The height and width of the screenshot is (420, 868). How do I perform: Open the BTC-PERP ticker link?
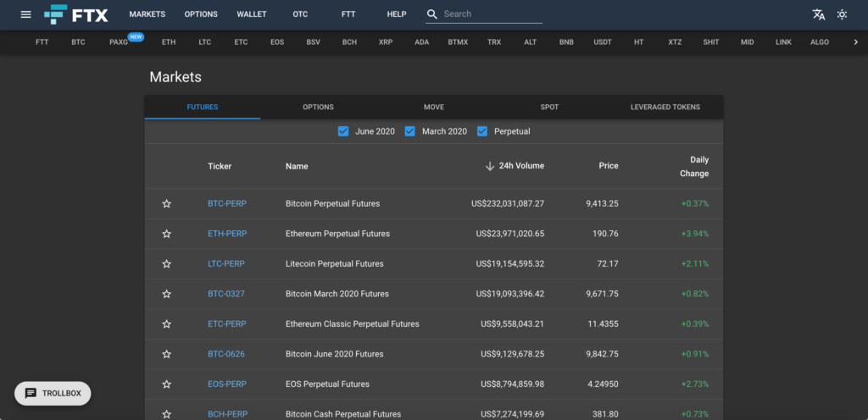point(227,204)
